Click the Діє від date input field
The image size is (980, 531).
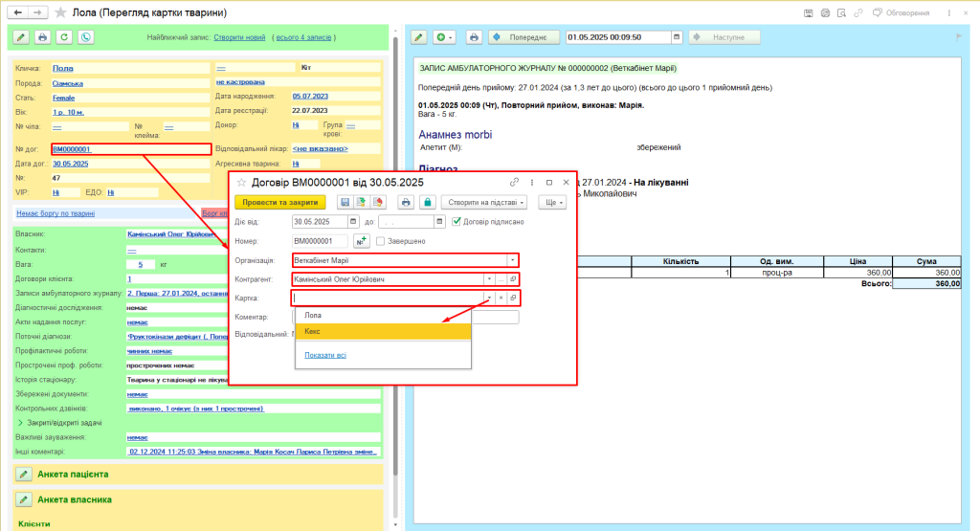point(320,222)
